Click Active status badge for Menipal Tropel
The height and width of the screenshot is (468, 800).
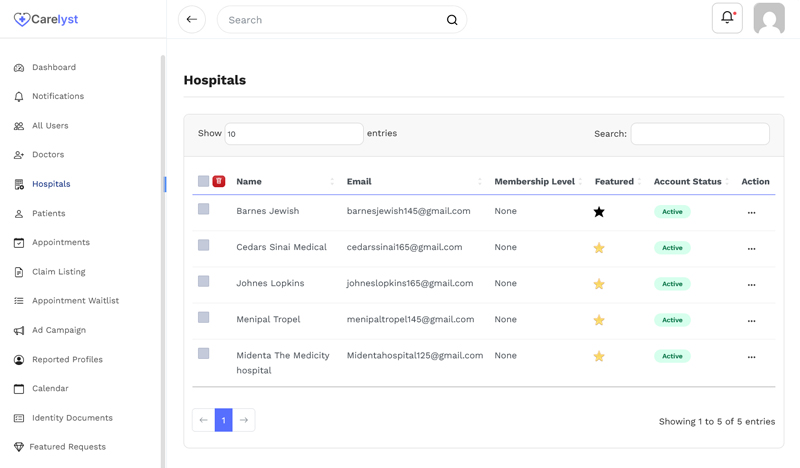coord(672,320)
